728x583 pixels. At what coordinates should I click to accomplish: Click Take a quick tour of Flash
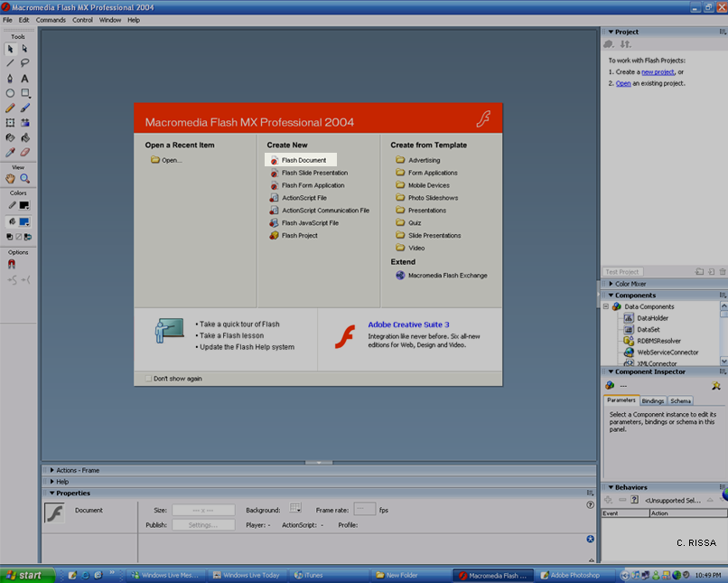click(239, 324)
